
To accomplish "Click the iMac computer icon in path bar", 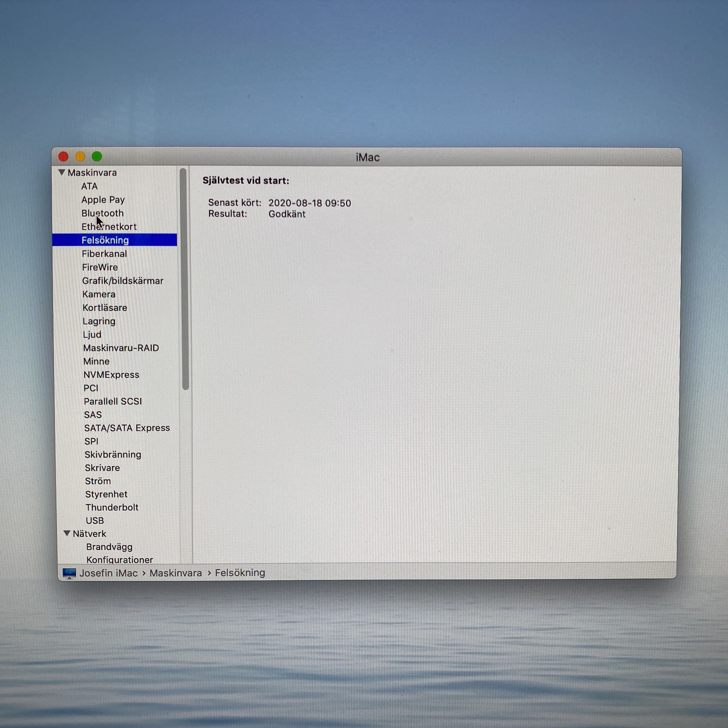I will 69,573.
